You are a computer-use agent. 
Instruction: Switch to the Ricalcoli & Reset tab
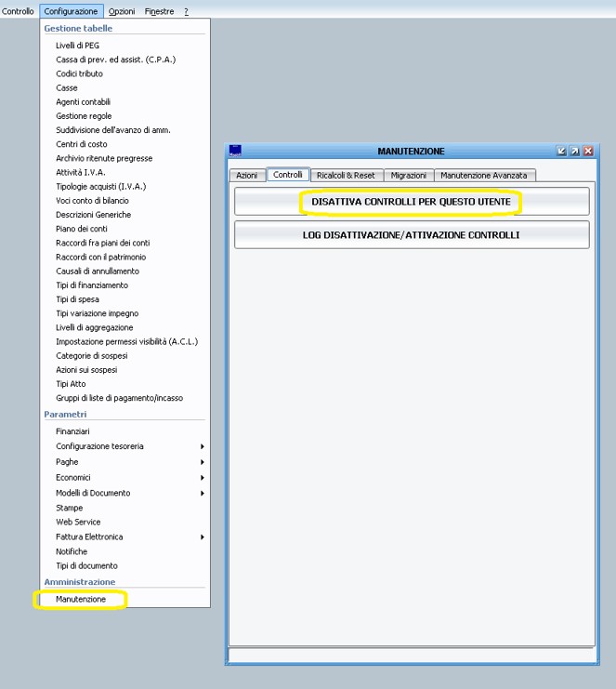coord(346,176)
